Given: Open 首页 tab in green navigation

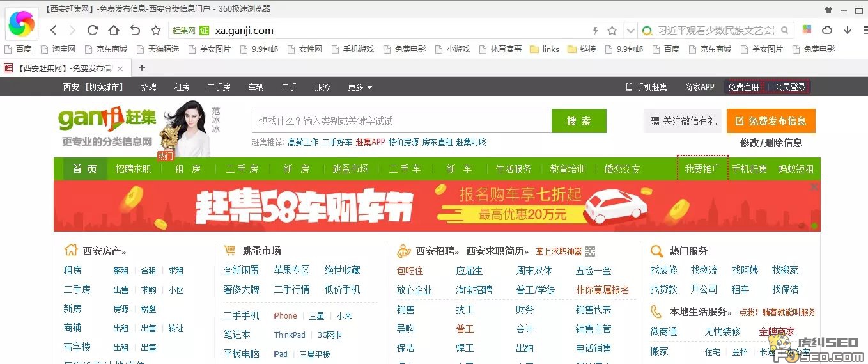Looking at the screenshot, I should pyautogui.click(x=85, y=169).
